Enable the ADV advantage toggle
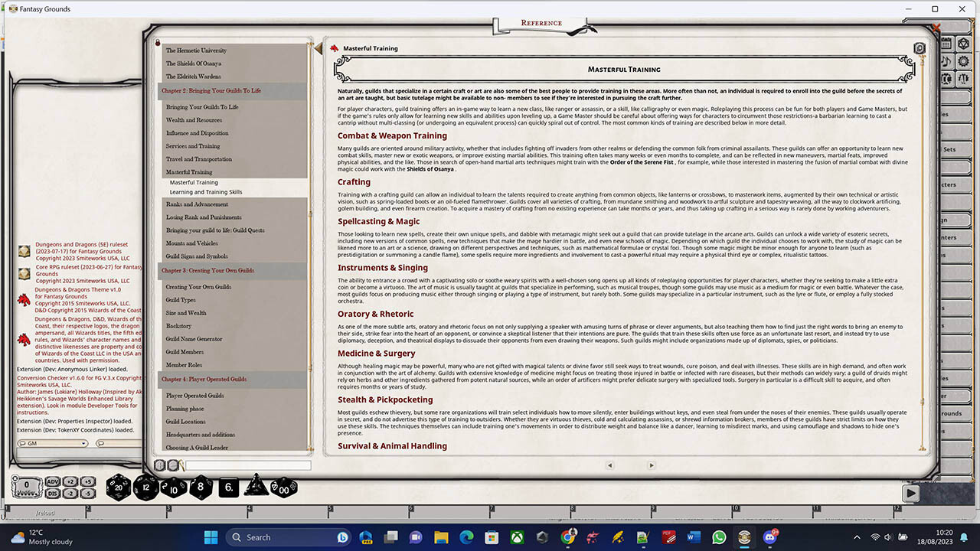The width and height of the screenshot is (980, 551). tap(52, 483)
